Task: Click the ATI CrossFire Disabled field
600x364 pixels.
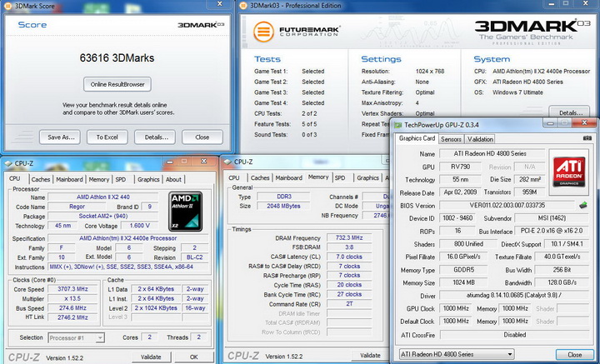Action: point(514,335)
